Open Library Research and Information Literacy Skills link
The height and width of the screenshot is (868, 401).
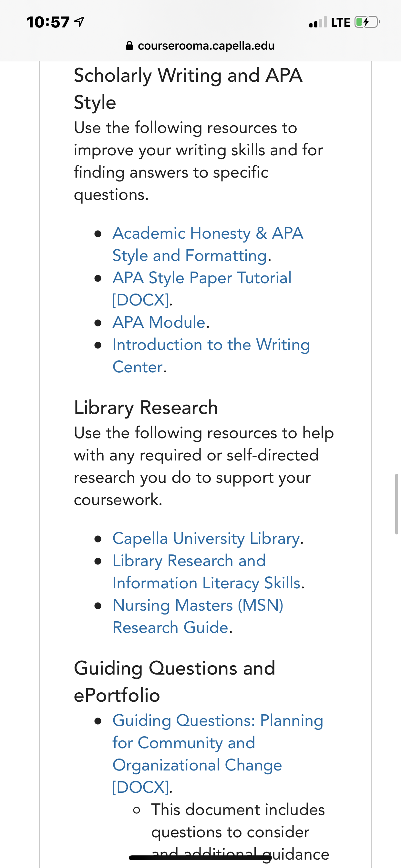pos(207,572)
